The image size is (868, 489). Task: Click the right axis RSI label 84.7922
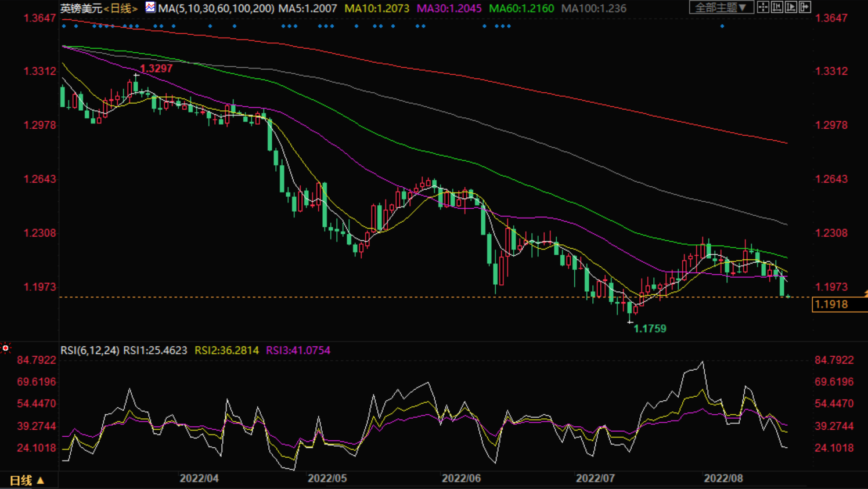coord(834,360)
